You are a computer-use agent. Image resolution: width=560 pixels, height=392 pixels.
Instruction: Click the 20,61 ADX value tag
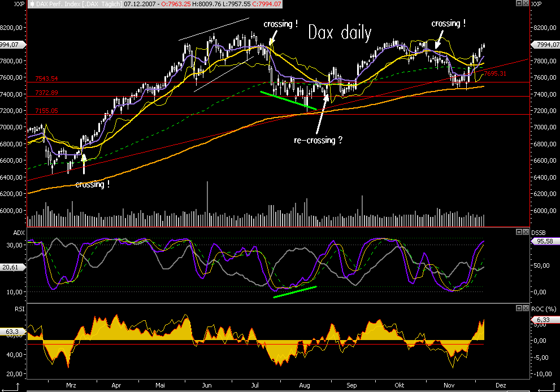[12, 267]
